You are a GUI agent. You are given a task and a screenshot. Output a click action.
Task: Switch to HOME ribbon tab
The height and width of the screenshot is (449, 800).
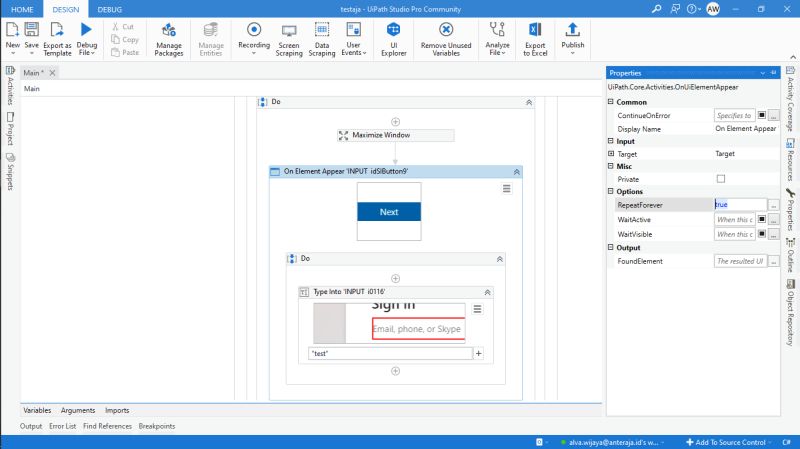22,9
